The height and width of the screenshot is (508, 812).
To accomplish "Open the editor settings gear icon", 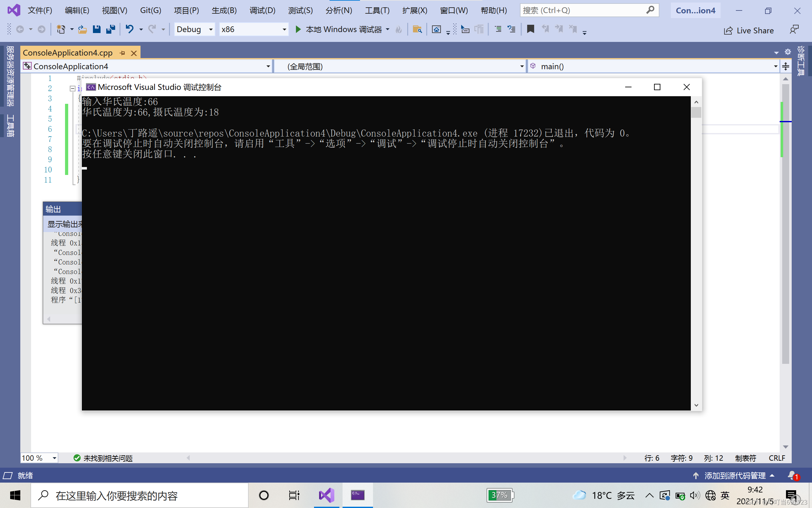I will point(788,52).
